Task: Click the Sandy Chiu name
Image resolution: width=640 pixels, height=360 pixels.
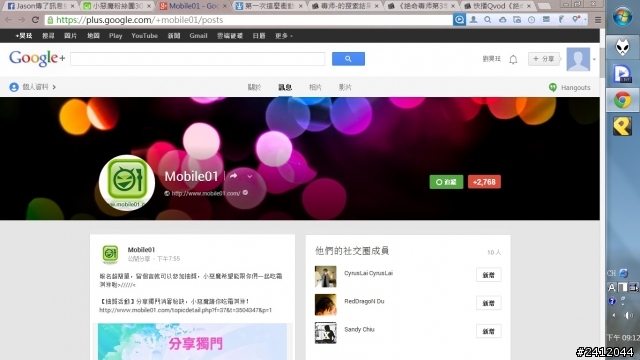Action: (x=359, y=329)
